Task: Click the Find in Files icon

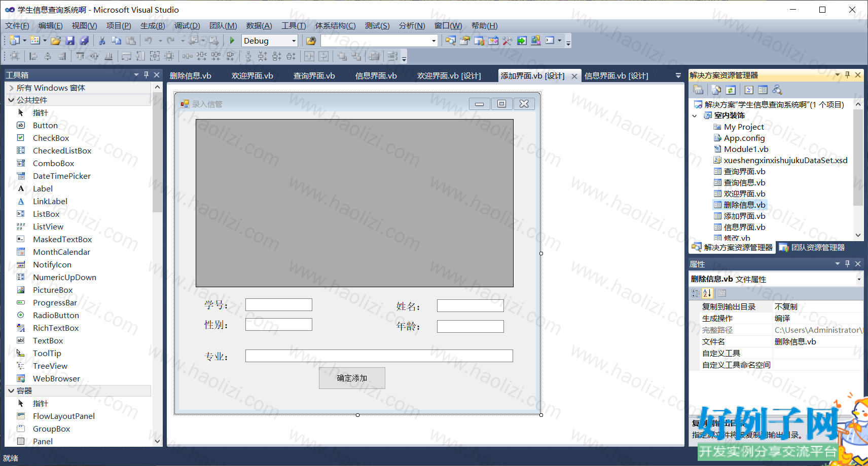Action: click(x=311, y=41)
